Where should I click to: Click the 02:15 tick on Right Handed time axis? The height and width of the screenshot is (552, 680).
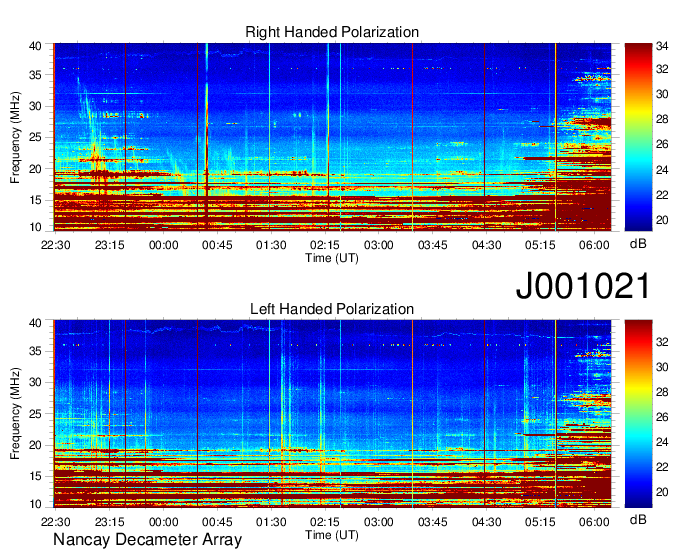(325, 245)
